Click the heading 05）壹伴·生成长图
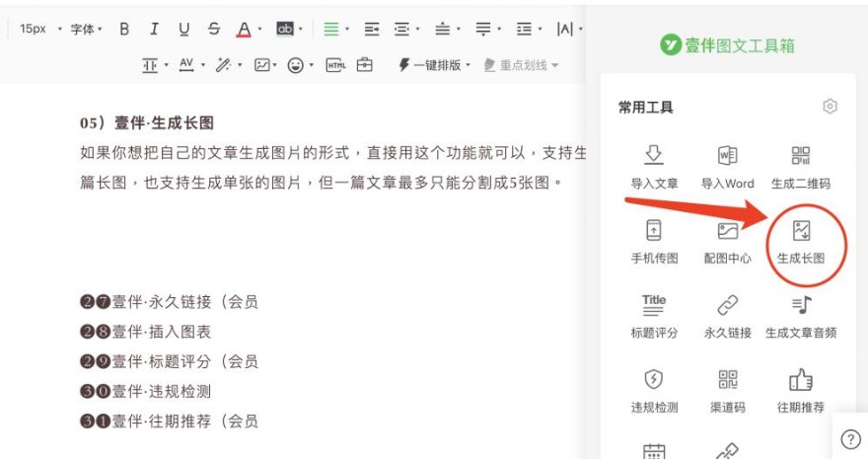 click(147, 122)
